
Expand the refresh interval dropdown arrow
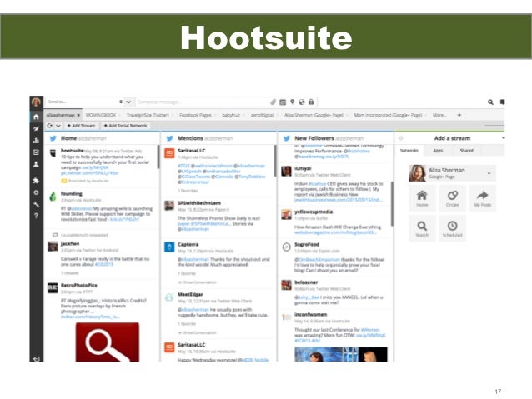[x=58, y=126]
